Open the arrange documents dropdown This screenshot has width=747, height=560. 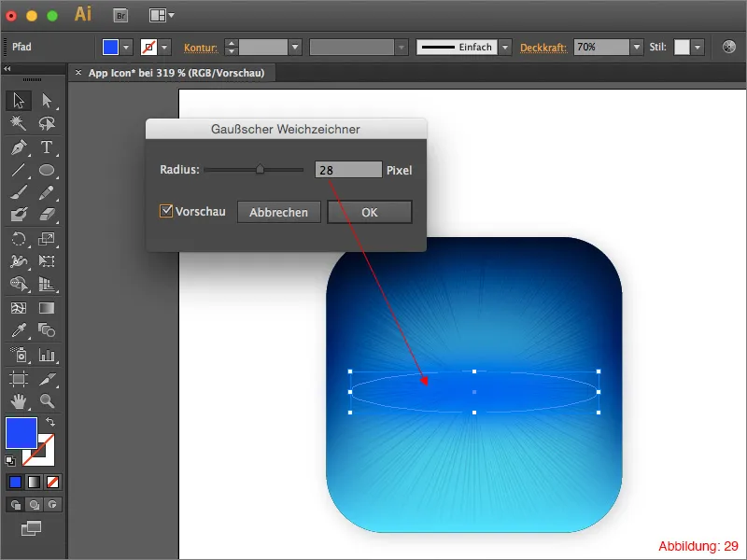[x=162, y=16]
